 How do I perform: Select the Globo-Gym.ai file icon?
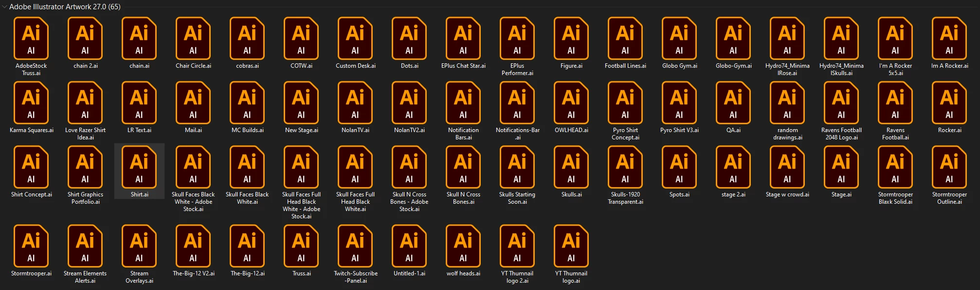733,38
